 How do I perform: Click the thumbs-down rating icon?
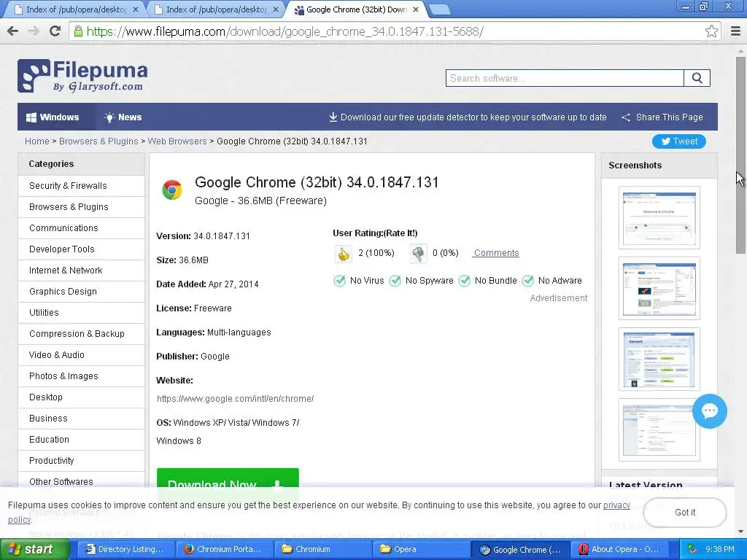pos(418,254)
